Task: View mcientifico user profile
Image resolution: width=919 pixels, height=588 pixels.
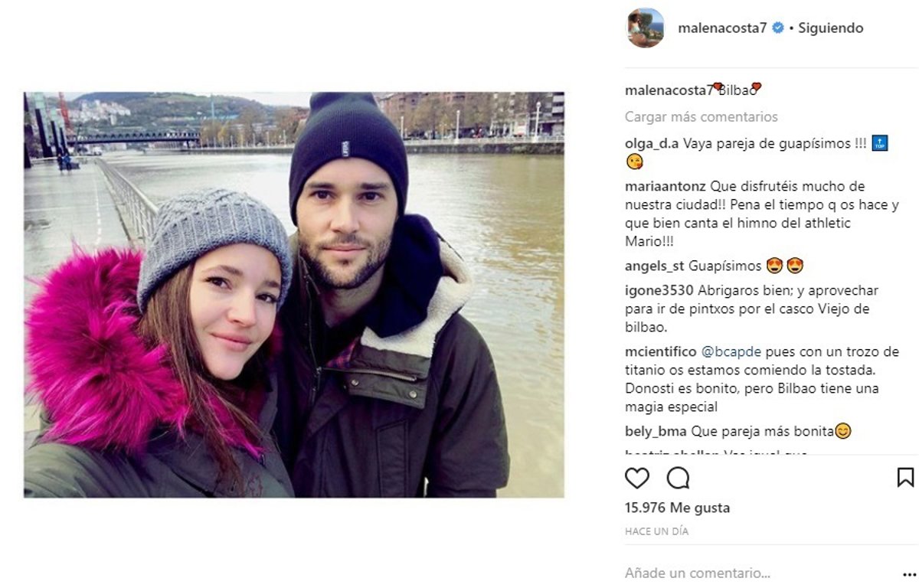Action: click(x=661, y=352)
